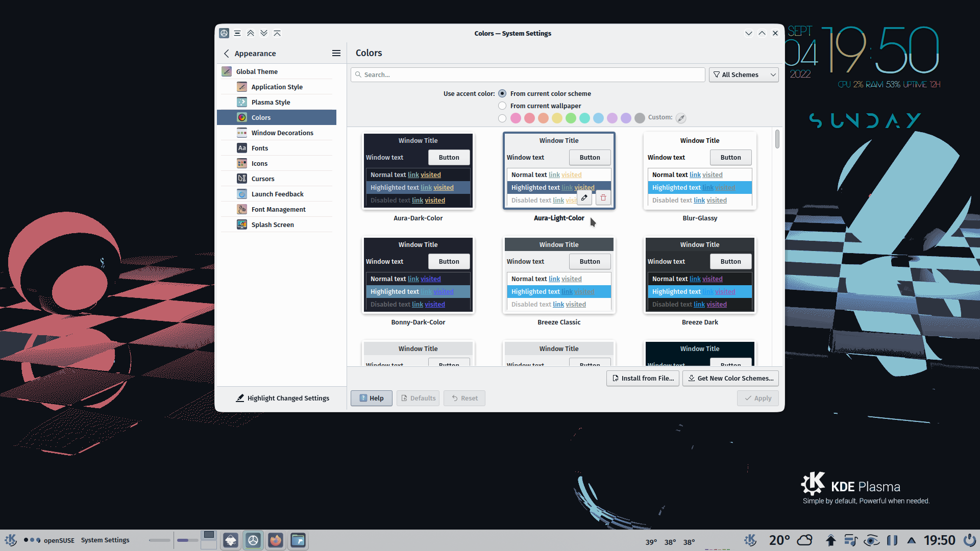
Task: Select the Bonny-Dark-Color scheme thumbnail
Action: pos(418,275)
